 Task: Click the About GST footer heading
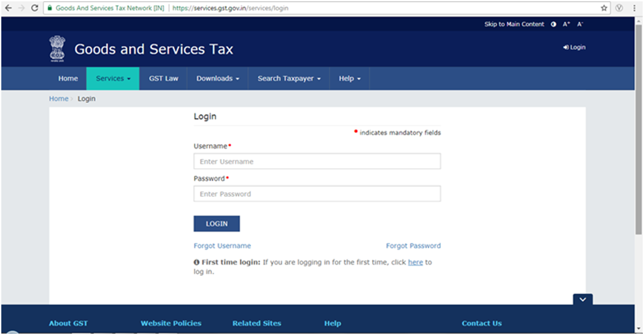[x=68, y=323]
